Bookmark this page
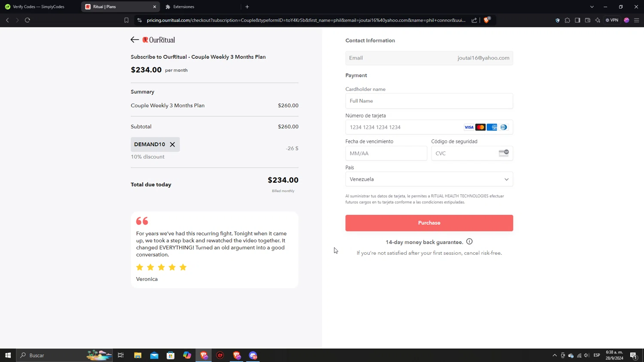The width and height of the screenshot is (644, 362). (126, 20)
